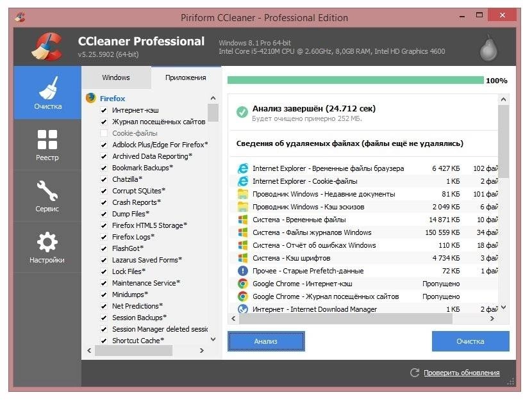Toggle the FlashGot checkbox
Viewport: 532px width, 404px height.
[104, 248]
